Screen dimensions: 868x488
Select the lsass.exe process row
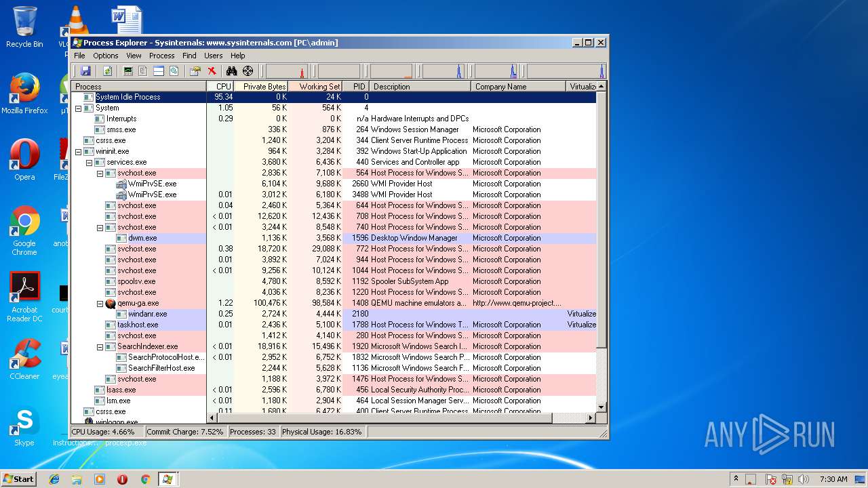click(x=334, y=390)
